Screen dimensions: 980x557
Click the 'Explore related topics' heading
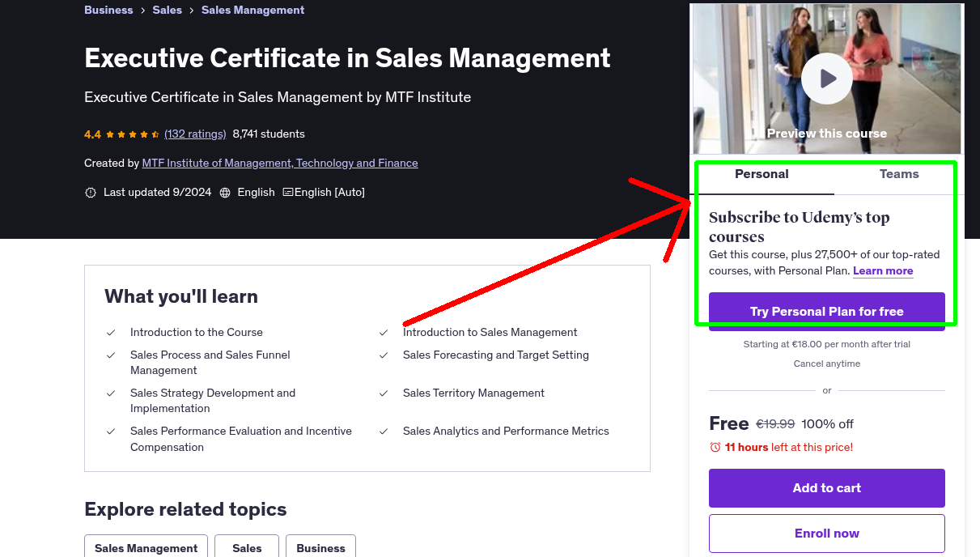click(185, 509)
